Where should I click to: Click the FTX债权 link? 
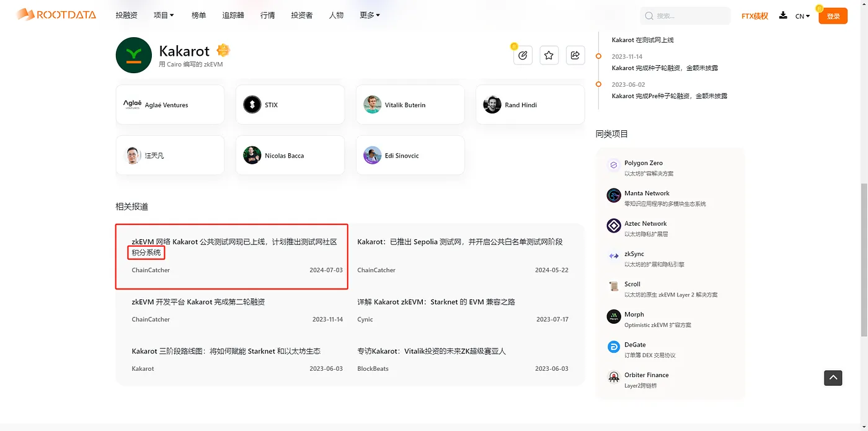pyautogui.click(x=755, y=16)
